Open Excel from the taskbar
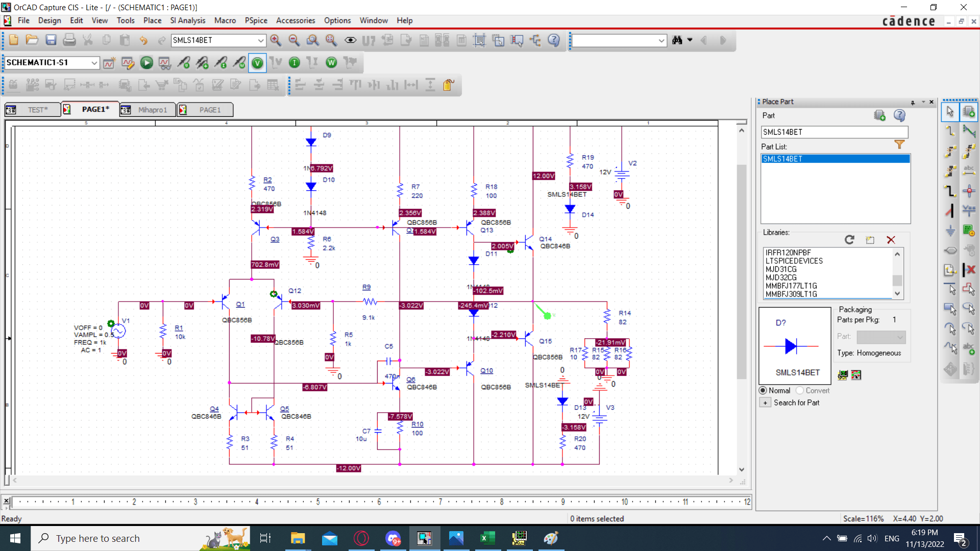The image size is (980, 551). pyautogui.click(x=487, y=538)
